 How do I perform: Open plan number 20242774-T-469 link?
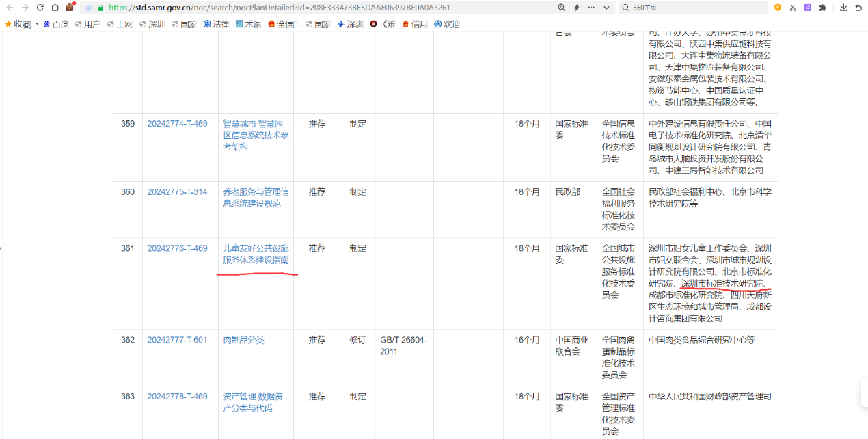(x=177, y=124)
